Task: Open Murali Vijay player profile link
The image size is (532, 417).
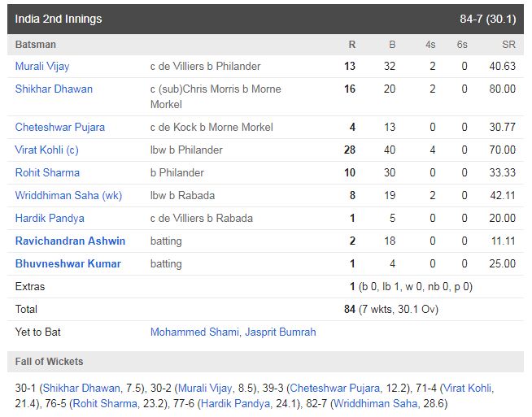Action: (42, 66)
